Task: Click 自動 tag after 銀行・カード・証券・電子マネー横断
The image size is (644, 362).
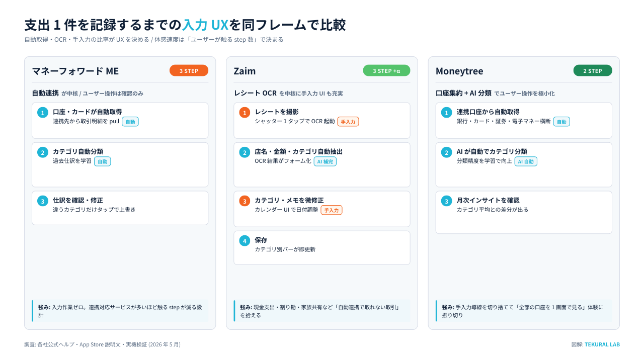Action: pyautogui.click(x=561, y=122)
